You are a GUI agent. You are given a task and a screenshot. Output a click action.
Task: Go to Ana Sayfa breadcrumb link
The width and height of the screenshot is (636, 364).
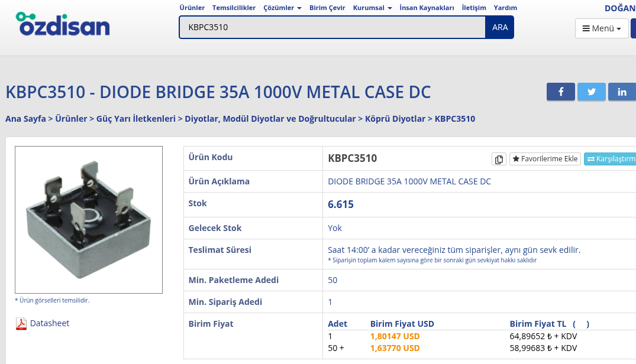25,119
